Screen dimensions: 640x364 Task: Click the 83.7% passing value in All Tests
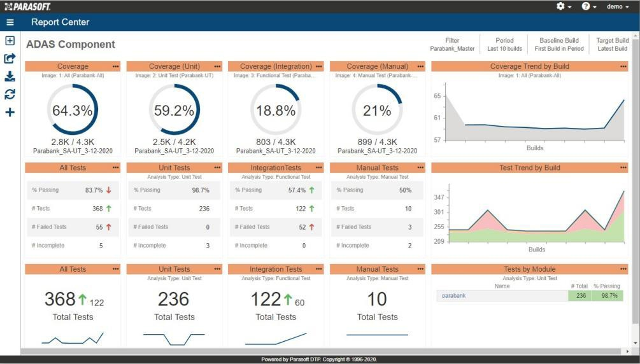[x=94, y=190]
